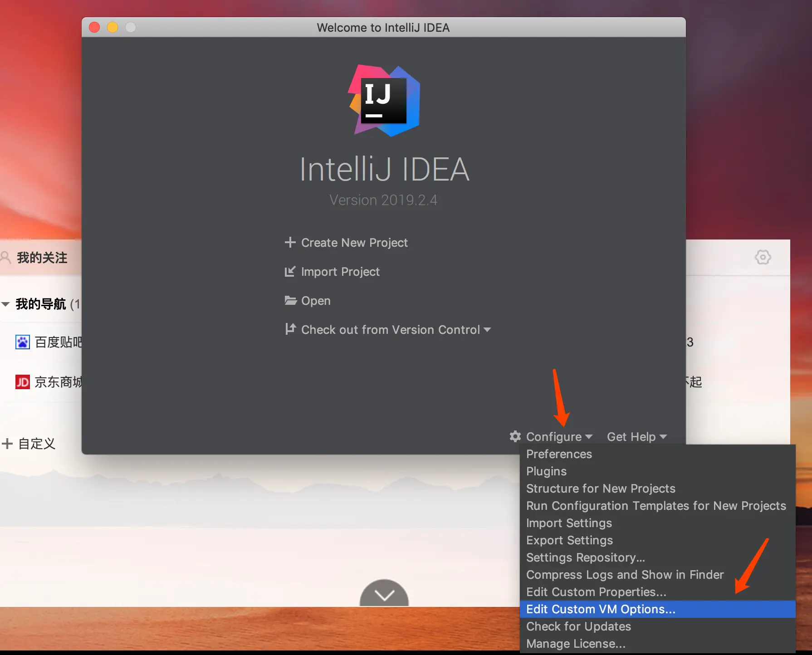This screenshot has height=655, width=812.
Task: Click the plus icon beside 自定义
Action: point(7,443)
